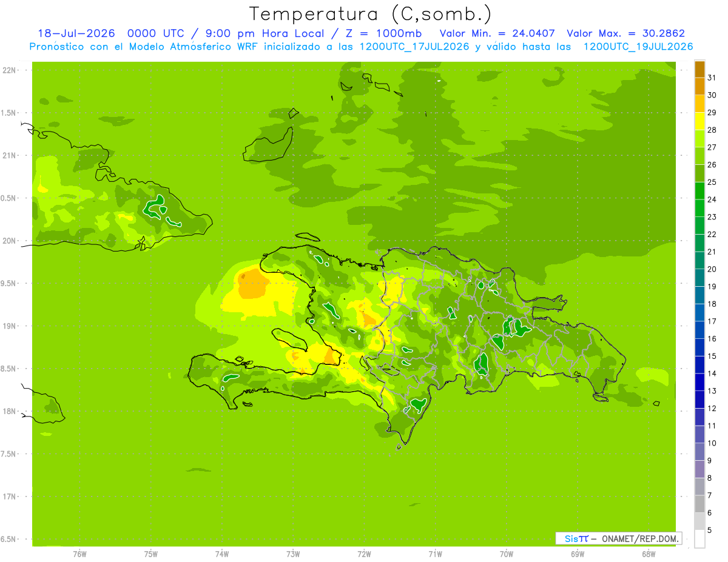Click the "18N" latitude label
Viewport: 728px width, 562px height.
tap(9, 411)
